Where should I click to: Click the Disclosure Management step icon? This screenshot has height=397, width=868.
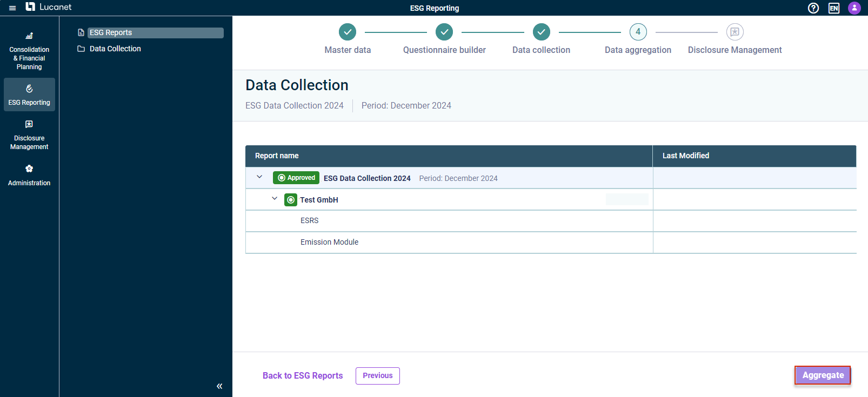[x=735, y=32]
